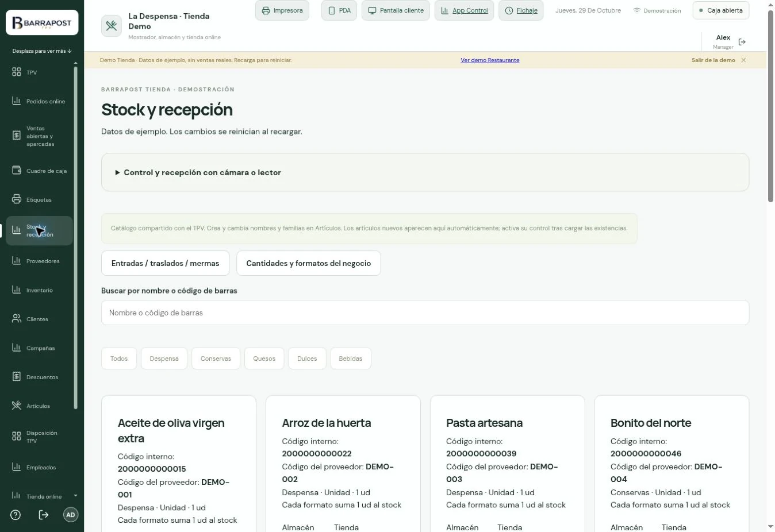The width and height of the screenshot is (775, 532).
Task: Click the Bonito del norte card title
Action: tap(650, 423)
